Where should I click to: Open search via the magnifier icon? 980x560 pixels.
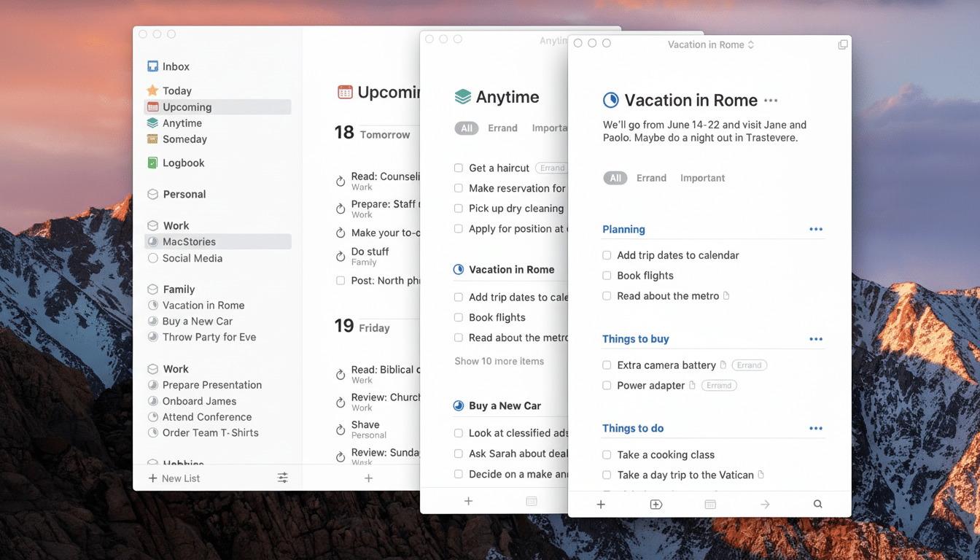(x=817, y=503)
